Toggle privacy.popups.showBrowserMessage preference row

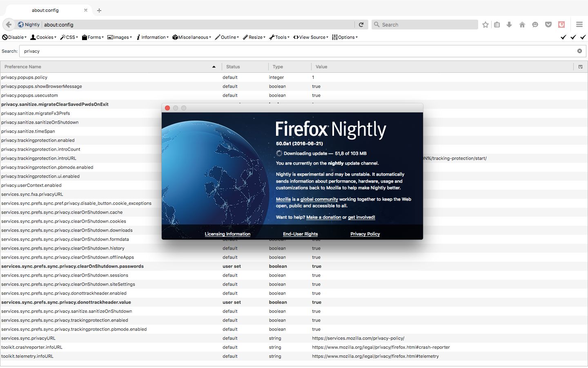coord(42,86)
